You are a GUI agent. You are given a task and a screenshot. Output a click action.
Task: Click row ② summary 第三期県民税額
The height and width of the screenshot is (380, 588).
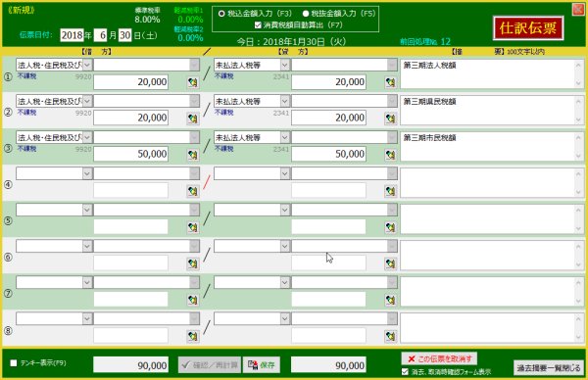coord(492,110)
